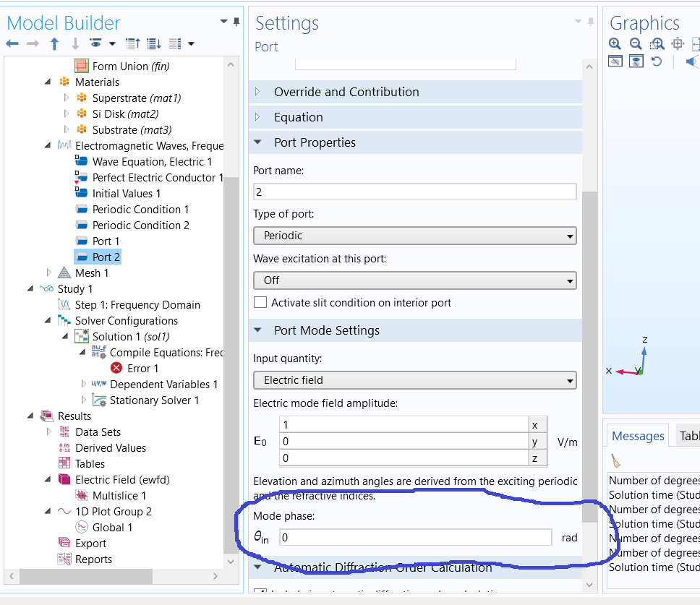Viewport: 700px width, 605px height.
Task: Click the Move Up arrow in Model Builder
Action: pos(54,44)
